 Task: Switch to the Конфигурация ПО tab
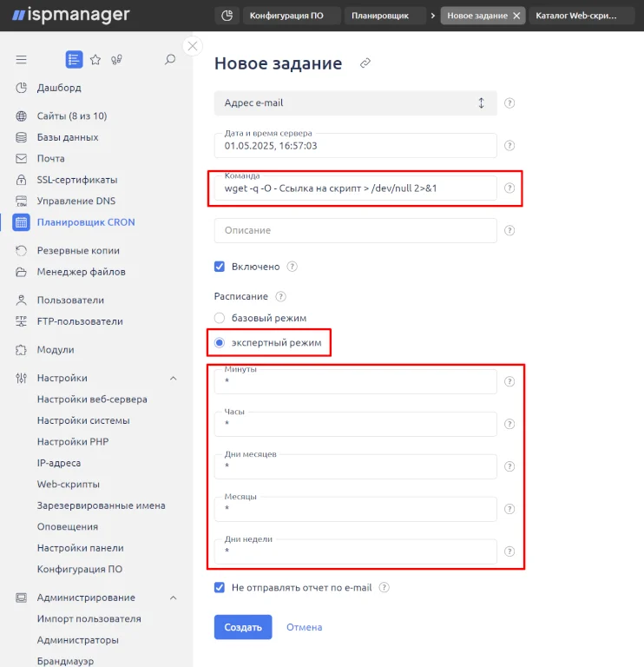pos(286,16)
